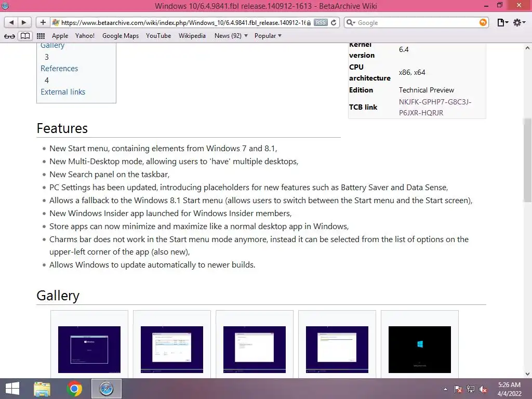Open first gallery thumbnail with Windows setup dialog
The image size is (532, 399).
tap(89, 350)
